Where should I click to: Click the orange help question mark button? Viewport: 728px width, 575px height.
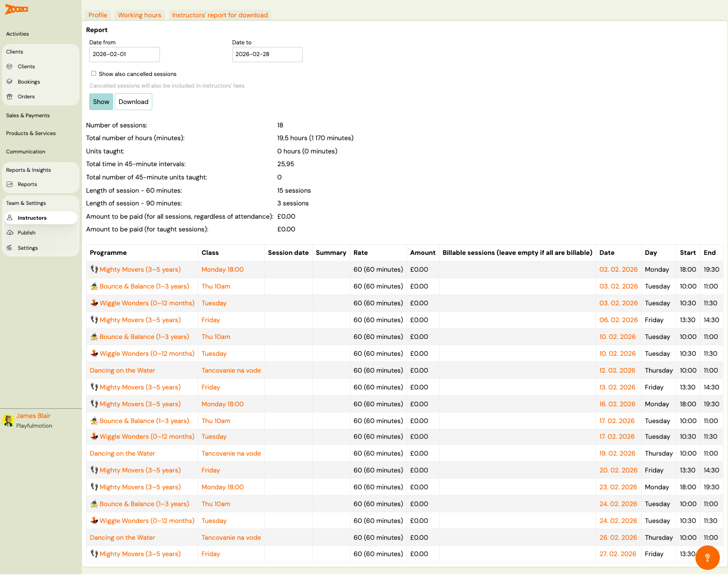tap(707, 557)
